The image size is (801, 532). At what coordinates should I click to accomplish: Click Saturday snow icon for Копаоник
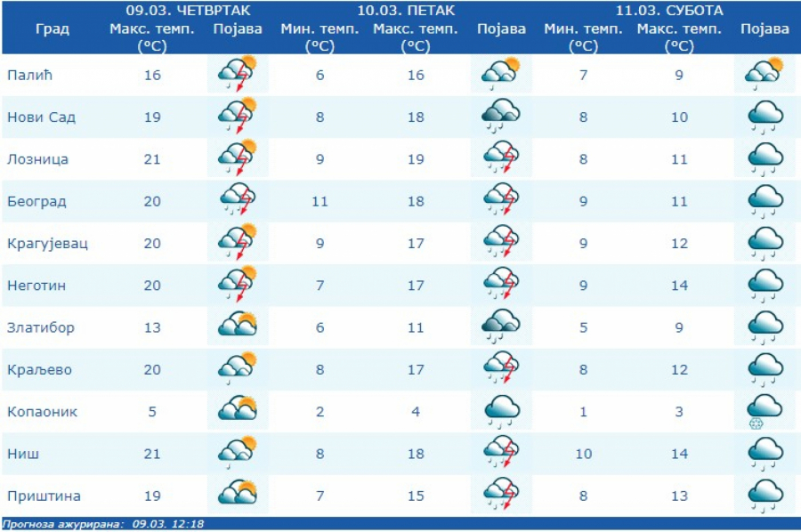point(765,412)
